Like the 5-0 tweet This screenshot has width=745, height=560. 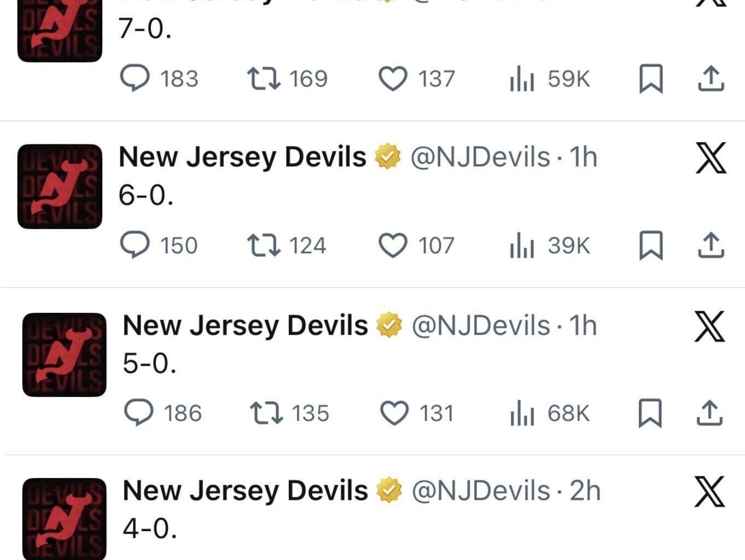pyautogui.click(x=394, y=413)
